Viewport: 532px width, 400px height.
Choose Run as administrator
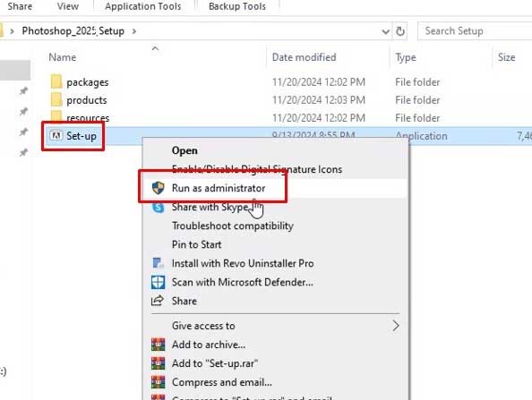coord(219,188)
